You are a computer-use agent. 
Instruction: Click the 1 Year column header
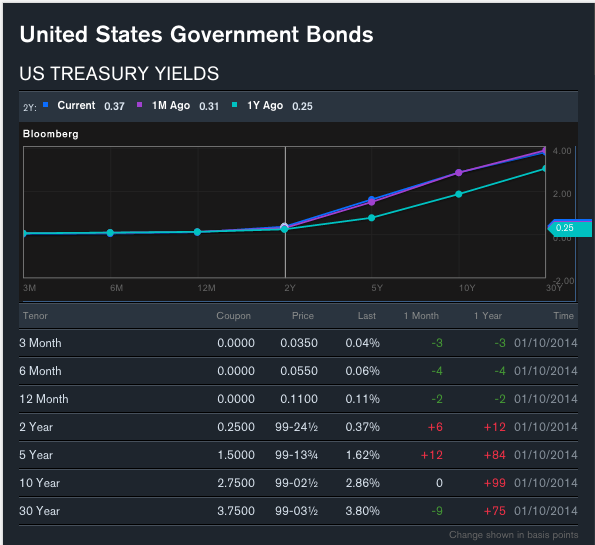click(488, 316)
